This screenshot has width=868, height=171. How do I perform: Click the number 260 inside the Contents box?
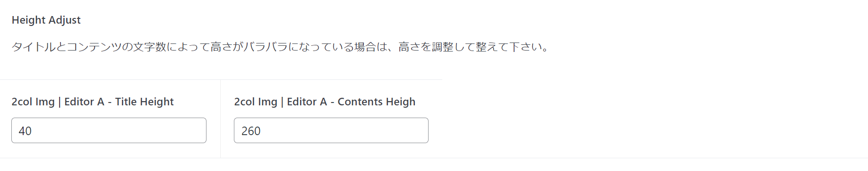click(x=251, y=131)
